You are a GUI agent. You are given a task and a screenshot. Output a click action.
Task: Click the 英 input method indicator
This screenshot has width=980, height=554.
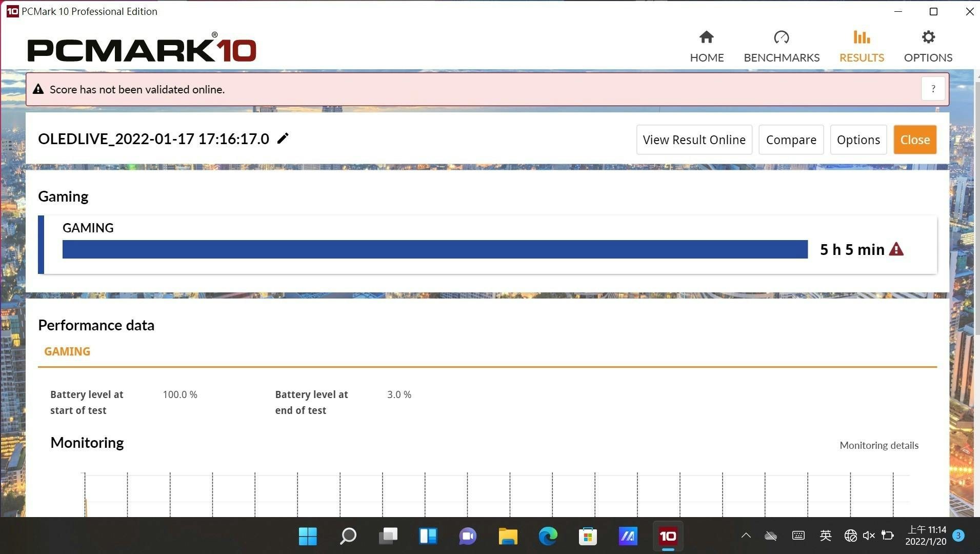(825, 536)
